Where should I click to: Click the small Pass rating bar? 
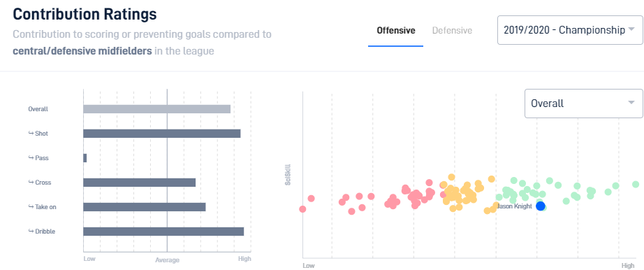(85, 158)
